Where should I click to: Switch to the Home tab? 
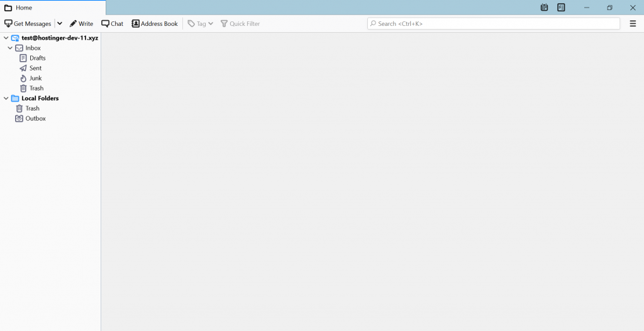click(24, 8)
